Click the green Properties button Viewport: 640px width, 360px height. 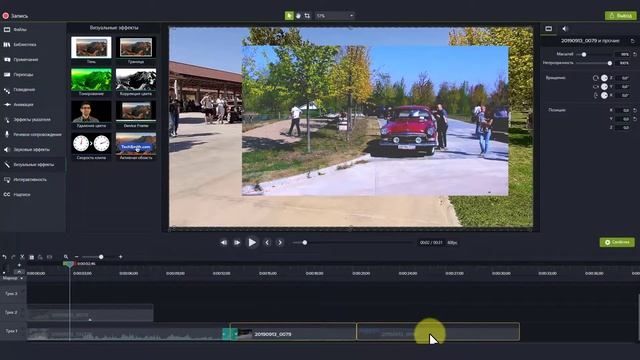617,242
